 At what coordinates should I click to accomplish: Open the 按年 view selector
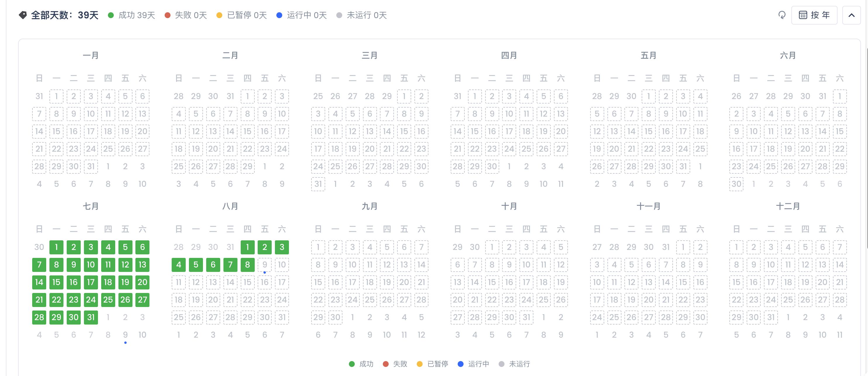coord(814,15)
